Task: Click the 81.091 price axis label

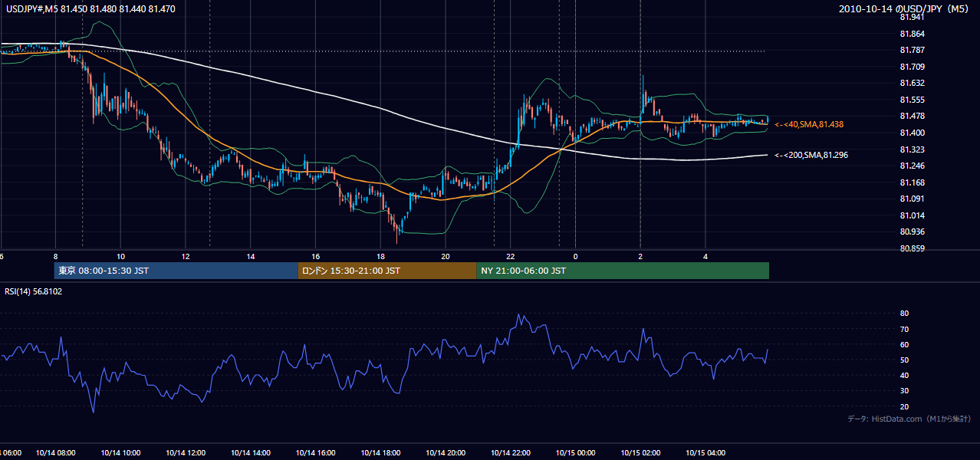Action: point(912,199)
